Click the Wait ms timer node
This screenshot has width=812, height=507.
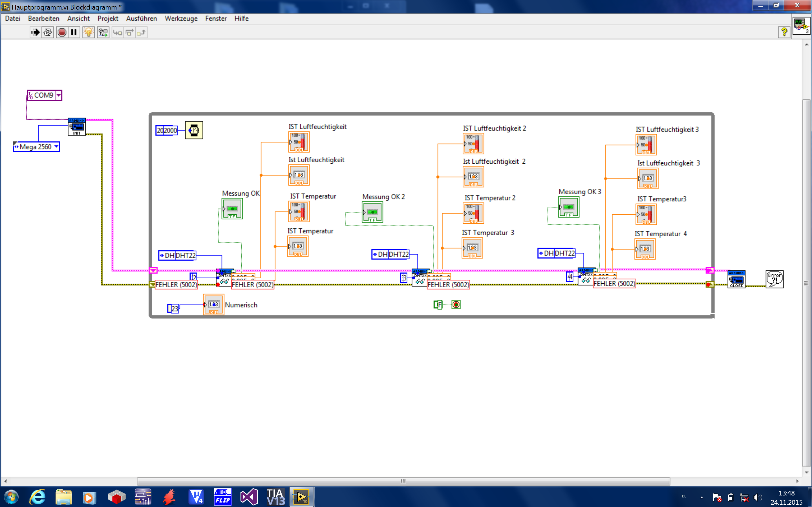(x=194, y=130)
